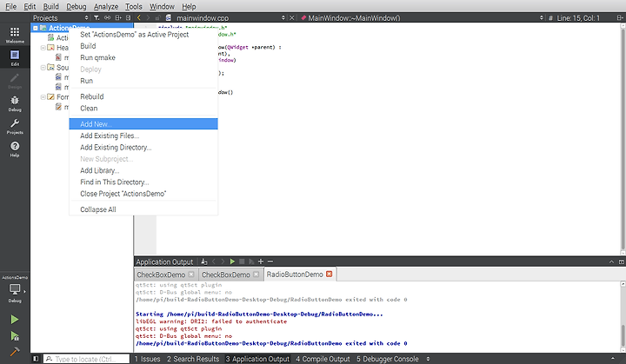Open the ActionsDemo kit selector monitor
Viewport: 626px width, 364px height.
(15, 289)
